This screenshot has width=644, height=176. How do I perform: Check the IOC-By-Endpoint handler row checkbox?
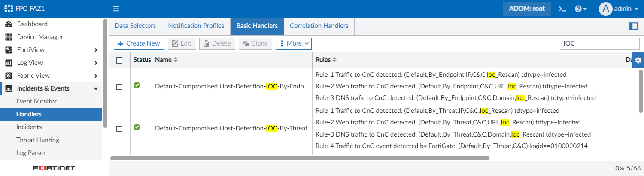[119, 86]
